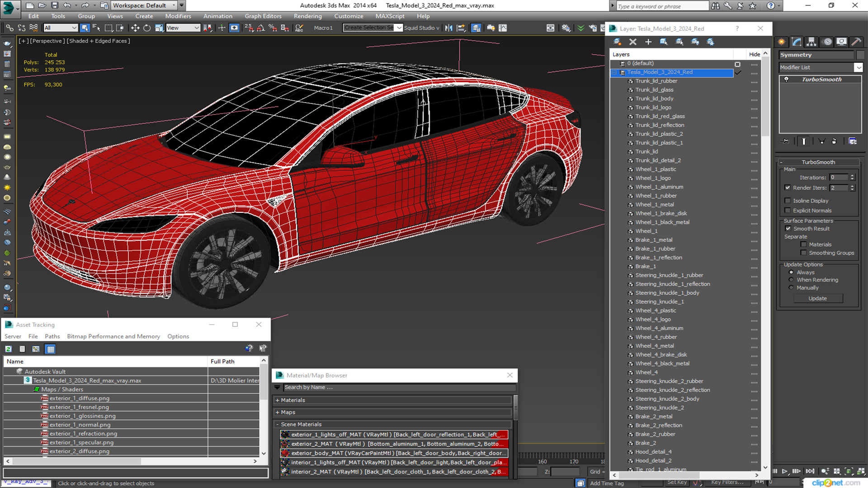
Task: Click Shaded + Edged Faces viewport label
Action: pos(99,41)
